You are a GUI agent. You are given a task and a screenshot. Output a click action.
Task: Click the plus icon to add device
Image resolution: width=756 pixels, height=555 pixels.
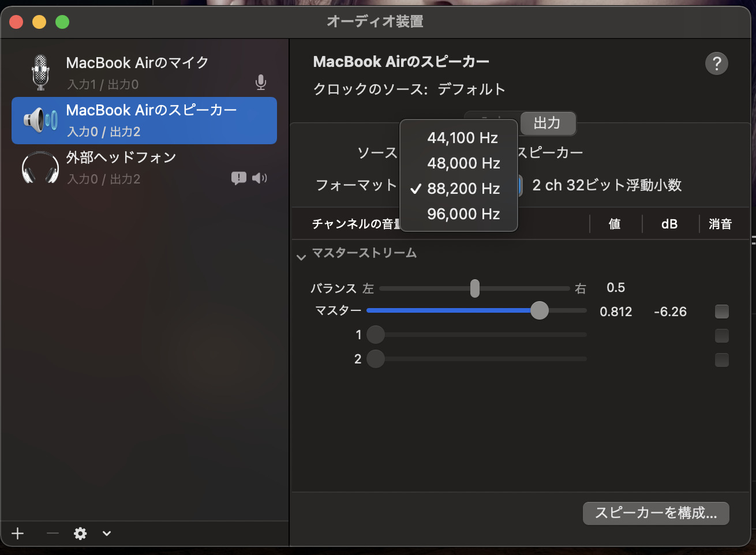coord(18,533)
